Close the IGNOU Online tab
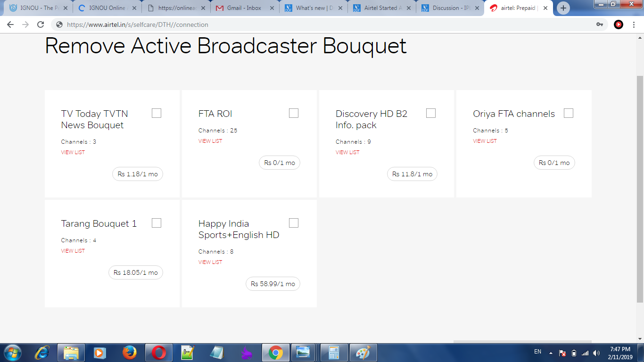644x362 pixels. (x=134, y=8)
